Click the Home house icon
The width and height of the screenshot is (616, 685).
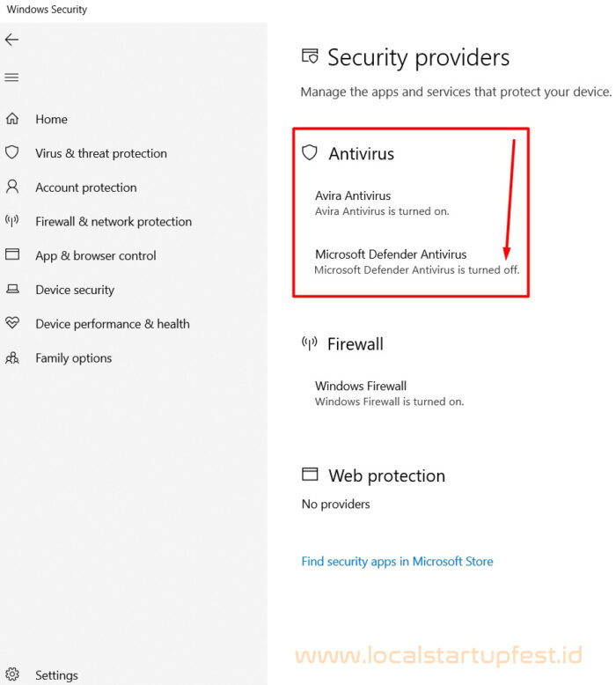click(x=12, y=118)
